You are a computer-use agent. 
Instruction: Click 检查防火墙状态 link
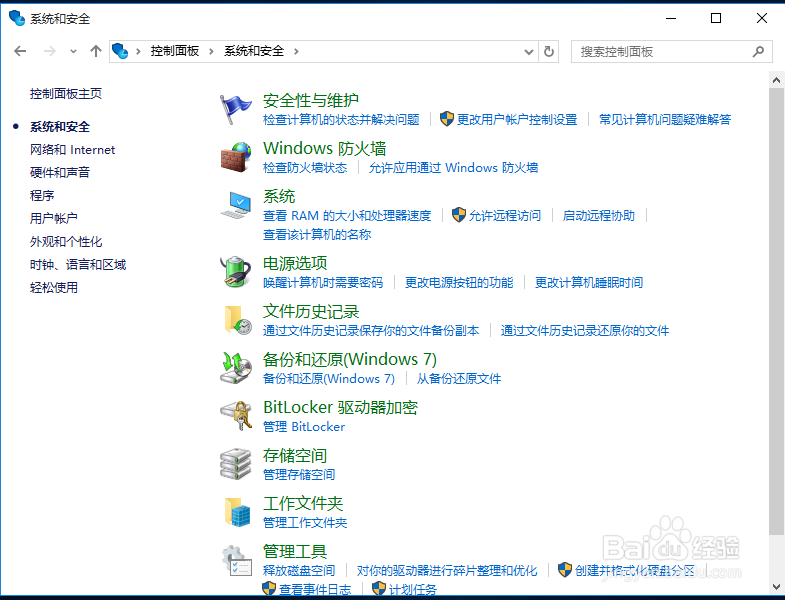(305, 168)
